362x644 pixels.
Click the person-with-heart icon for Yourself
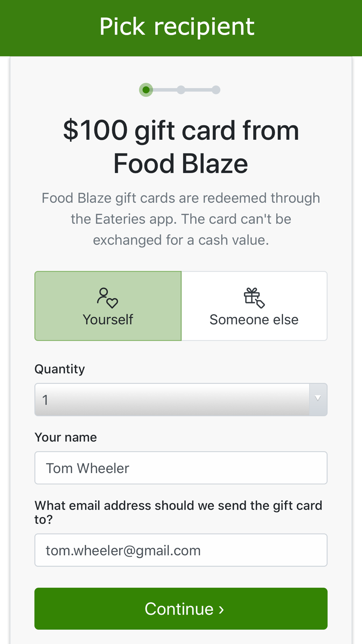pos(108,298)
